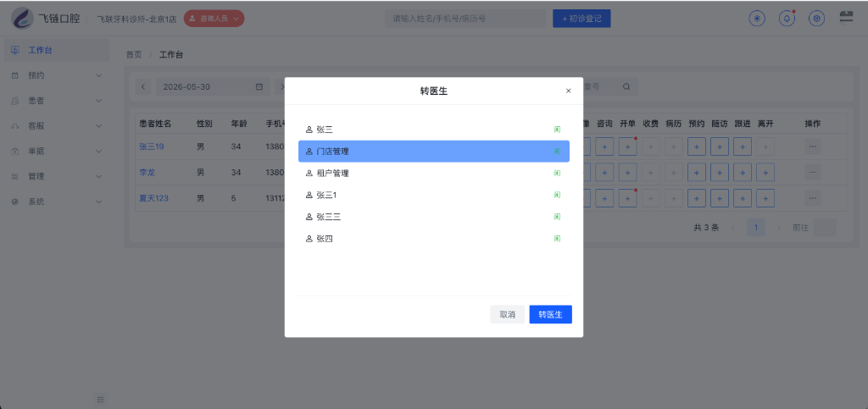Click the 患者姓名 column header

click(155, 124)
